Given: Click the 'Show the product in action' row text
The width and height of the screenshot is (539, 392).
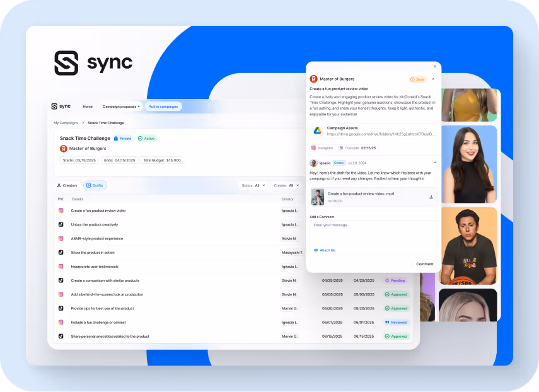Looking at the screenshot, I should (x=93, y=253).
